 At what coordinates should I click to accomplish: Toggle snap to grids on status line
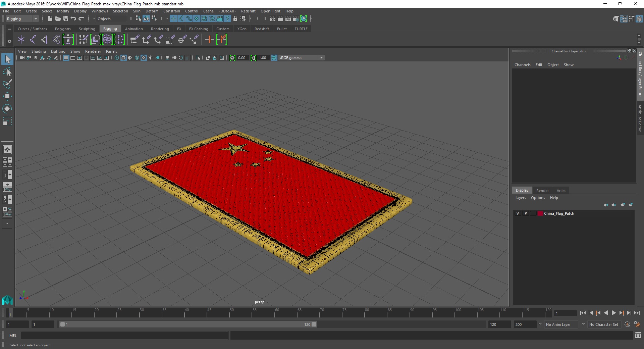173,19
